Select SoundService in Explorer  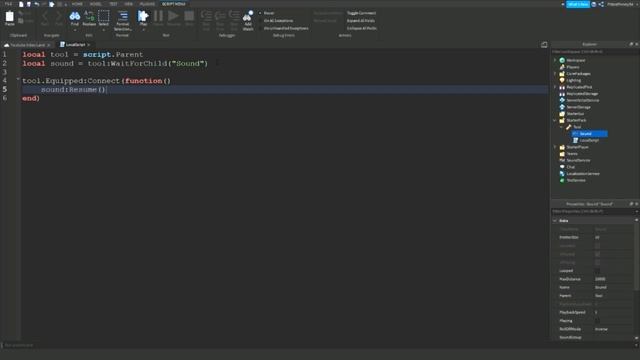click(x=578, y=160)
